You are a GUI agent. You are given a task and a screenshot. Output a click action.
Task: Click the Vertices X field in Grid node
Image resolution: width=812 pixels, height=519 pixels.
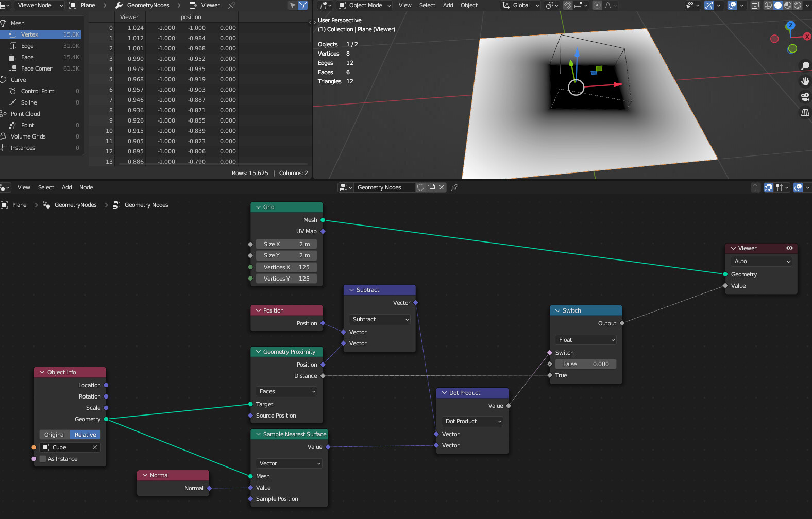pyautogui.click(x=286, y=267)
